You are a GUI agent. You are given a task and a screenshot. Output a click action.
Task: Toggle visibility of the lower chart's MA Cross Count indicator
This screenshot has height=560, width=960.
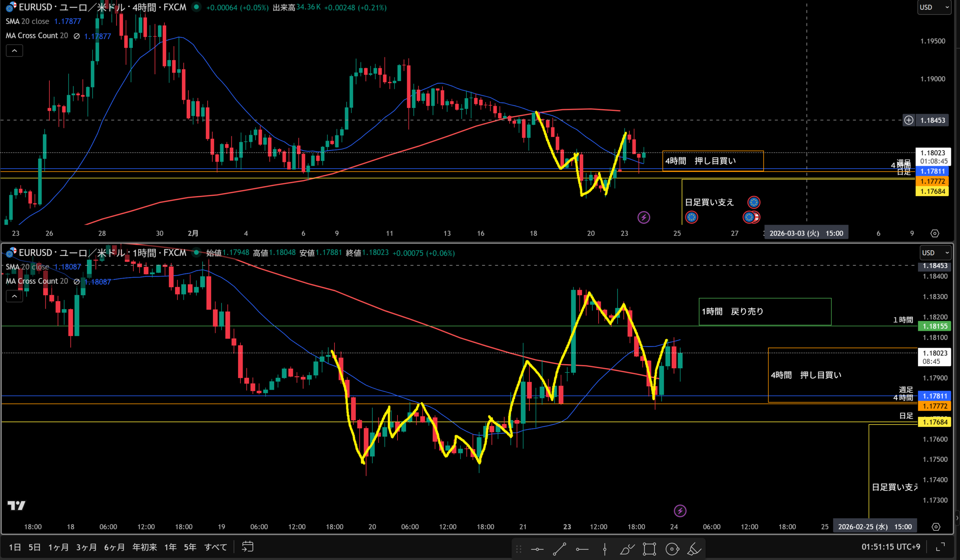click(76, 282)
